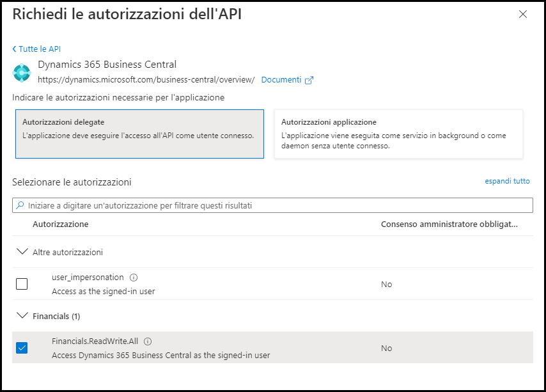Select the Autorizzazioni applicazione option
The height and width of the screenshot is (392, 546).
point(398,134)
